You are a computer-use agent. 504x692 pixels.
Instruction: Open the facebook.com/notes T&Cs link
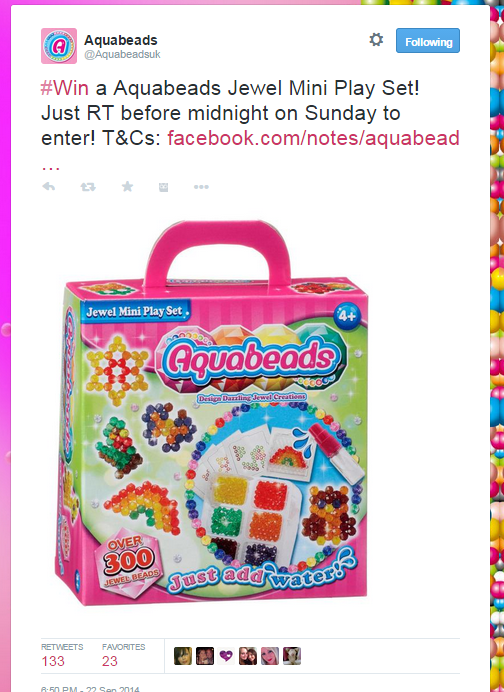pos(313,138)
